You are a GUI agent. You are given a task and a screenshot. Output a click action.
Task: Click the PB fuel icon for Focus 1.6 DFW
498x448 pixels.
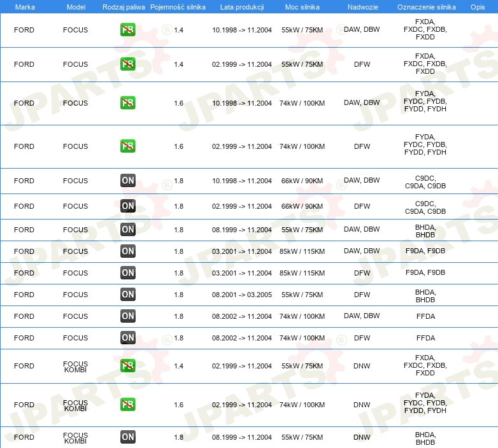coord(128,146)
